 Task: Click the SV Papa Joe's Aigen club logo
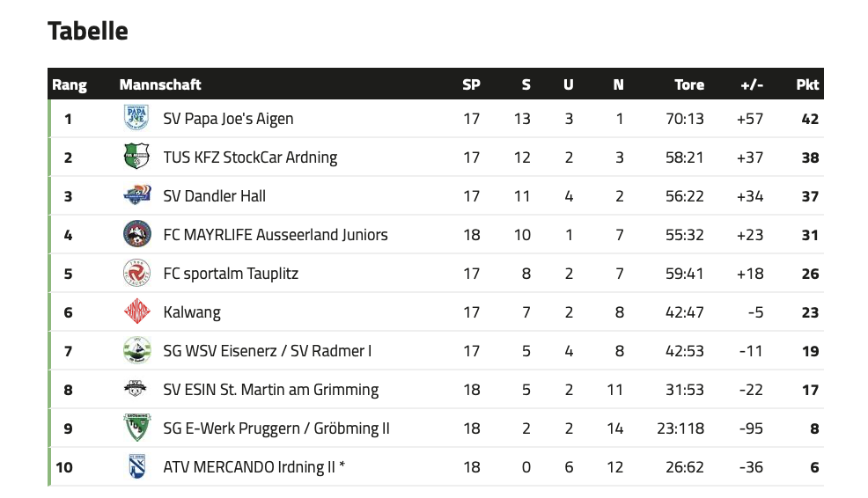[136, 118]
